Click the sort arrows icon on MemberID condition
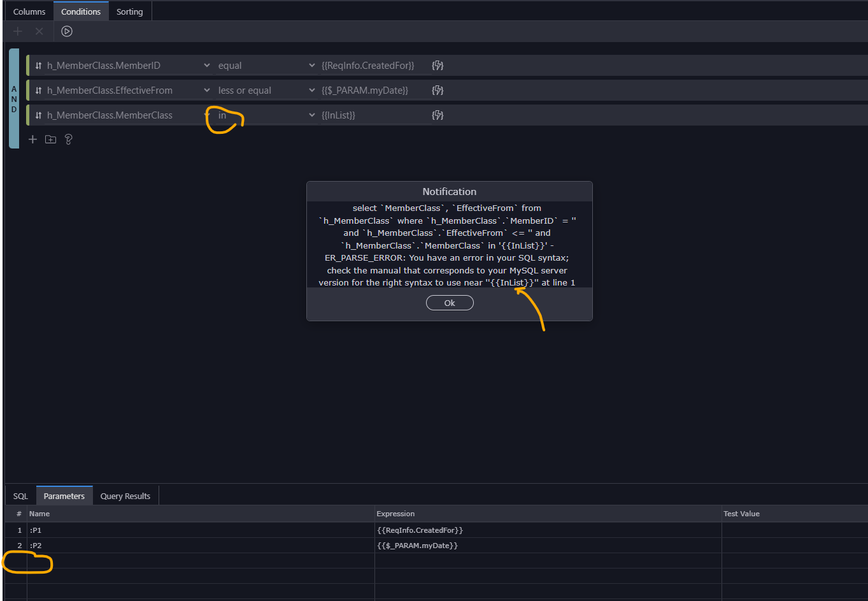The width and height of the screenshot is (868, 601). (x=37, y=65)
